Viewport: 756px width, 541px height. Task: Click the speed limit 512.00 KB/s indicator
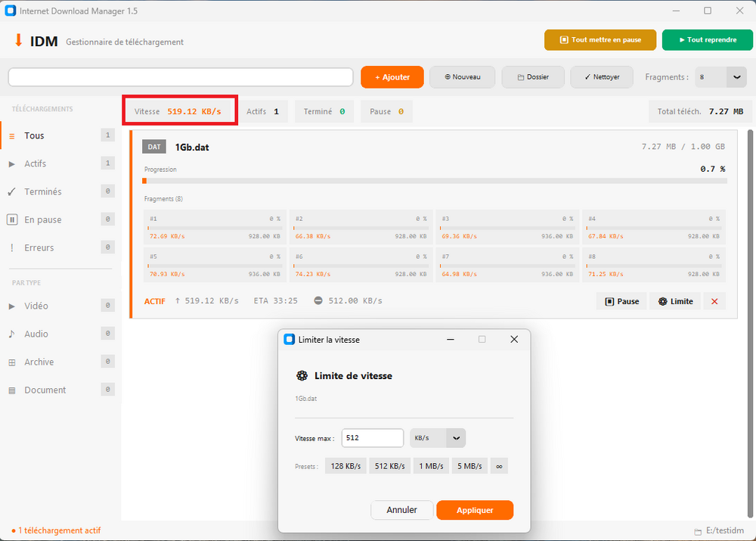348,300
